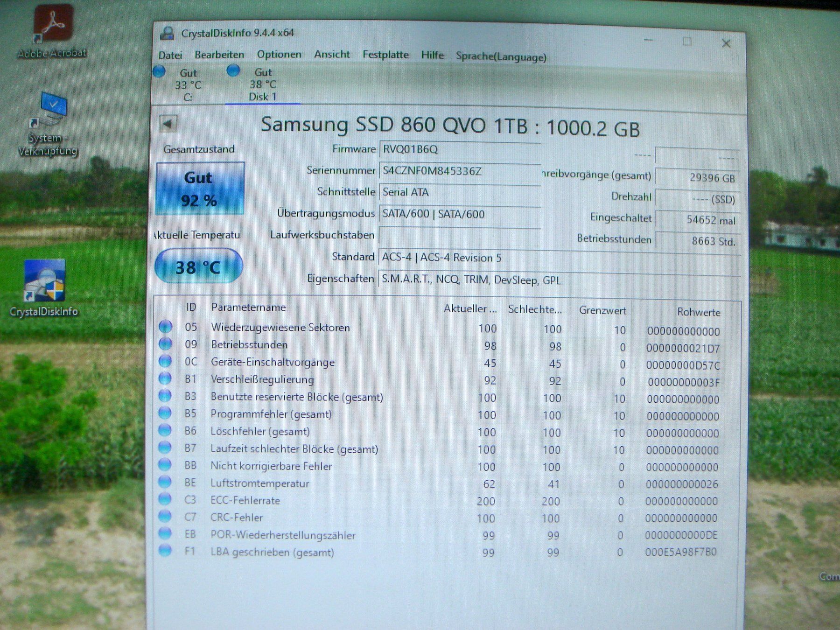Open the Sprache(Language) menu
This screenshot has width=840, height=630.
501,56
